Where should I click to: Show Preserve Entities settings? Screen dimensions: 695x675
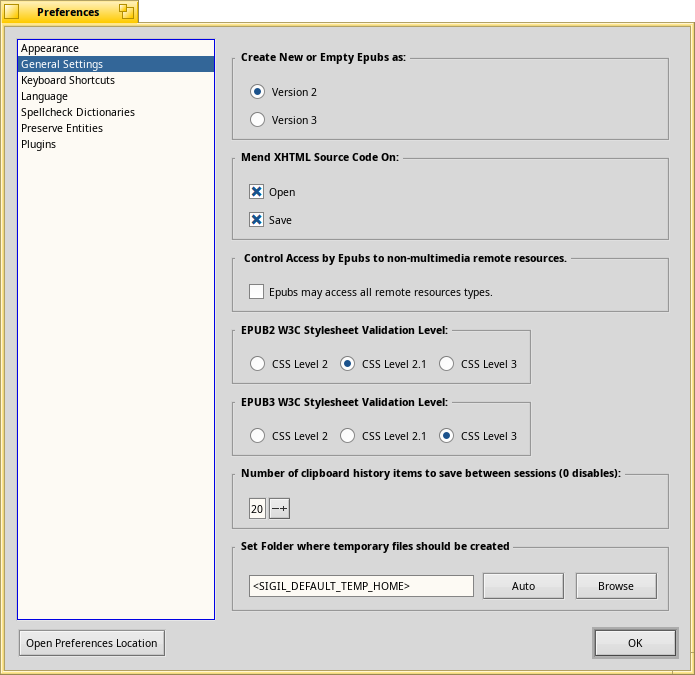click(116, 128)
